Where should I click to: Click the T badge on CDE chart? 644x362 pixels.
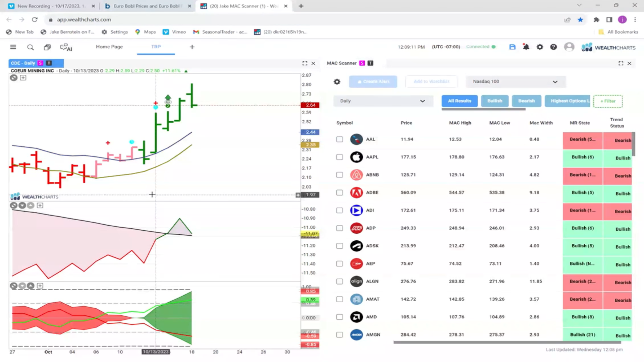[49, 63]
